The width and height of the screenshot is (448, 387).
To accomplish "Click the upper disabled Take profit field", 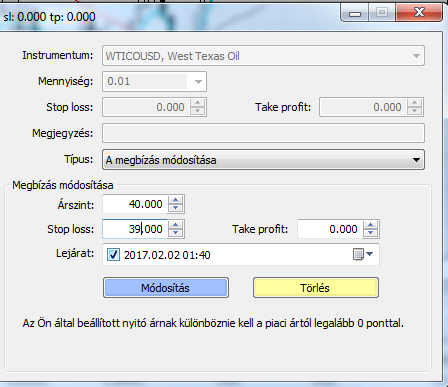I will (363, 107).
